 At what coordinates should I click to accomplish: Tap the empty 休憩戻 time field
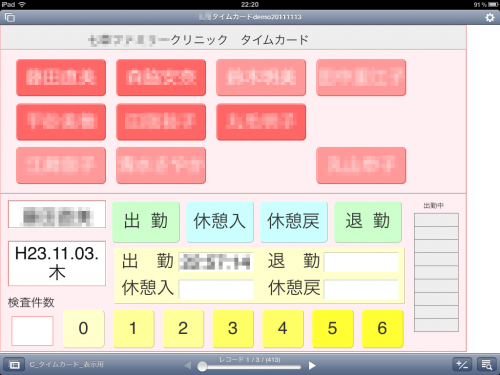pyautogui.click(x=361, y=289)
